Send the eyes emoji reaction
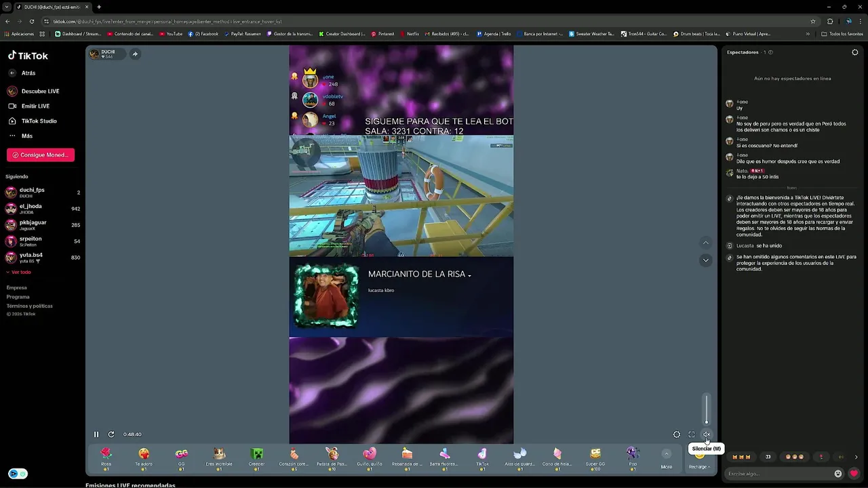The image size is (868, 488). tap(768, 457)
